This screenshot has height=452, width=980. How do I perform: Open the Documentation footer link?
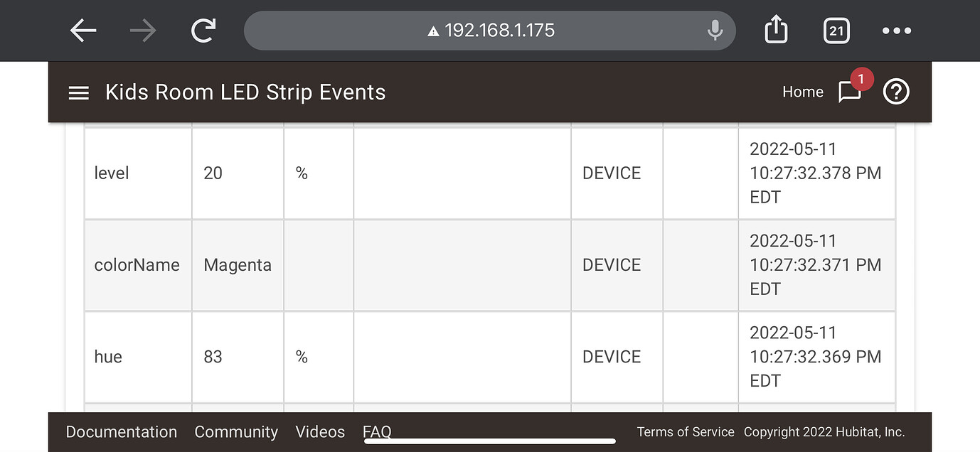pos(121,432)
